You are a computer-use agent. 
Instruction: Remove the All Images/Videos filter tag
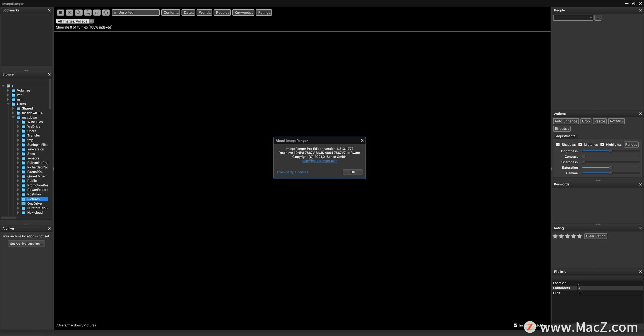pos(91,21)
